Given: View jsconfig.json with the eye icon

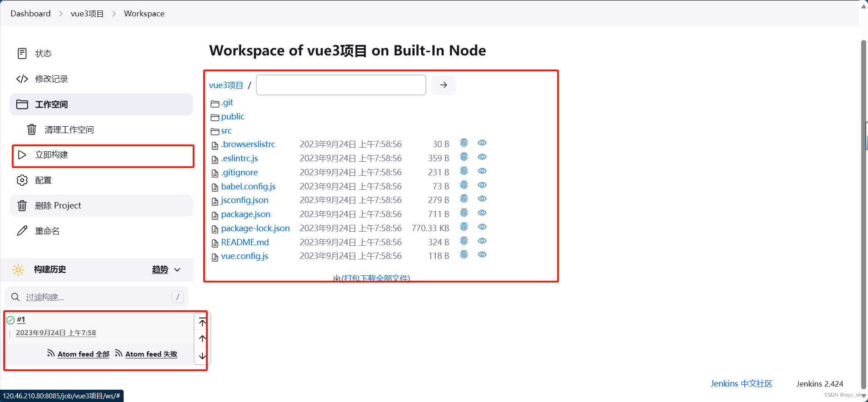Looking at the screenshot, I should (x=482, y=199).
